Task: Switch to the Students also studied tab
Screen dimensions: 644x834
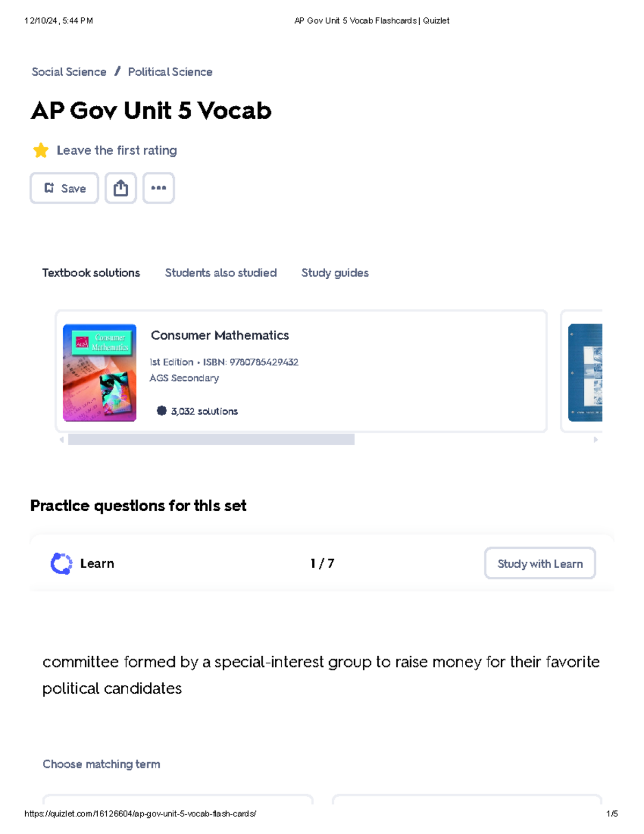Action: pos(221,273)
